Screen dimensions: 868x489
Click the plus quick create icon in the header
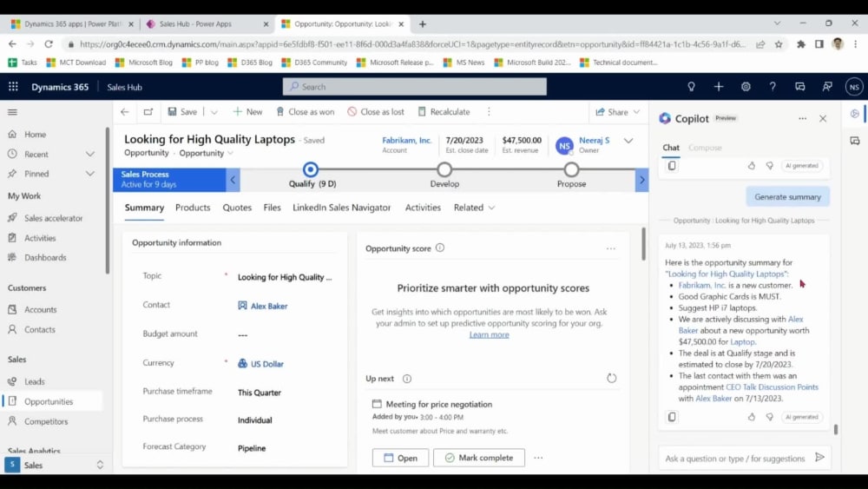click(719, 86)
